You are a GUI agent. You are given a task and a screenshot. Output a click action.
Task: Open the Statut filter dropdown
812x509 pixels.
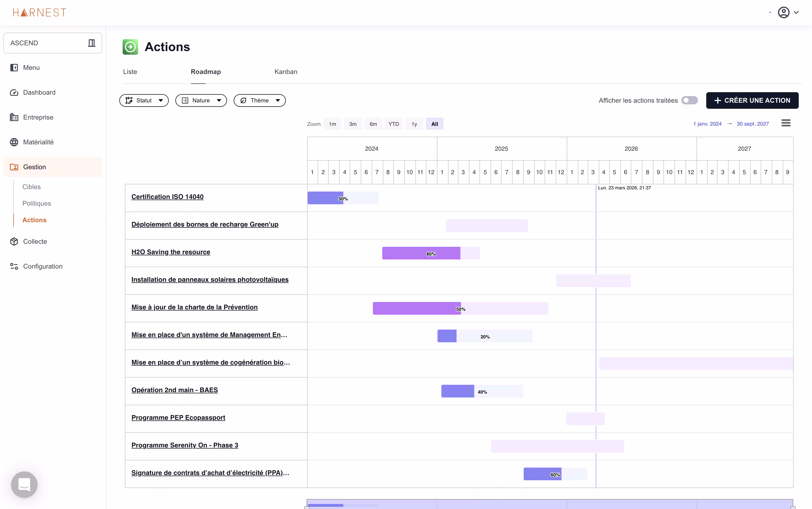point(144,100)
